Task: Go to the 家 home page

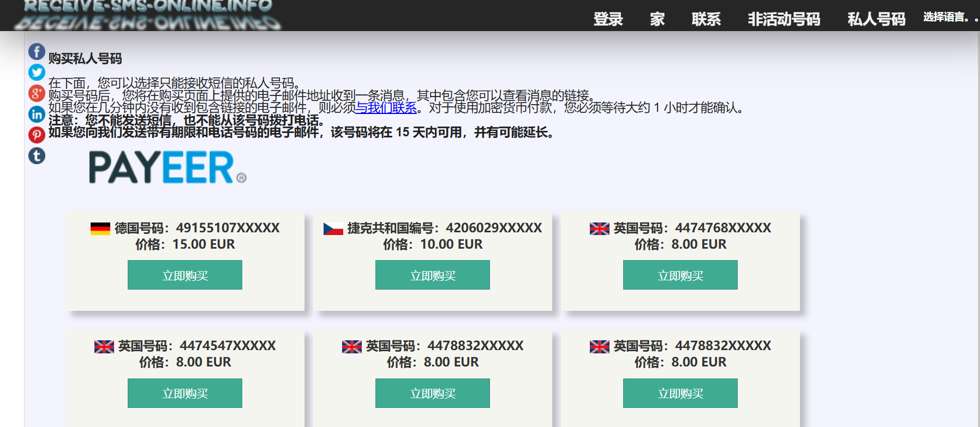Action: (x=658, y=19)
